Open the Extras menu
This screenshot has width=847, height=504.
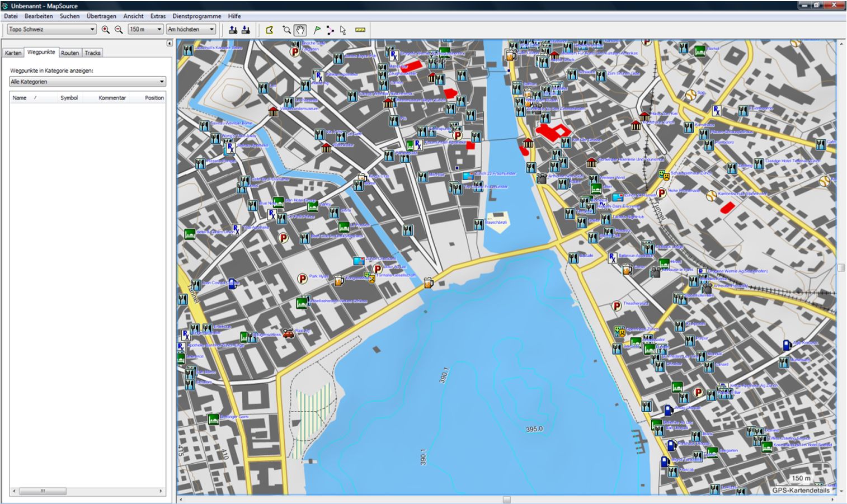pyautogui.click(x=158, y=16)
